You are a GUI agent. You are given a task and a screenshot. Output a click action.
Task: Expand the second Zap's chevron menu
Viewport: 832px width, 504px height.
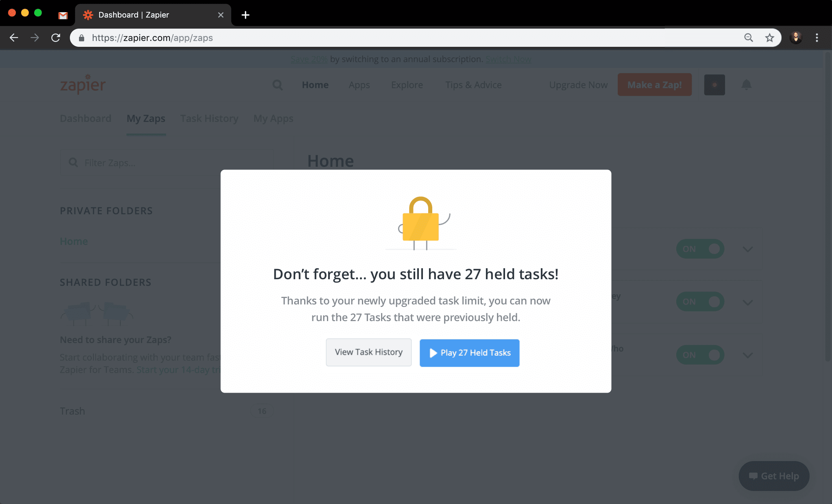747,302
